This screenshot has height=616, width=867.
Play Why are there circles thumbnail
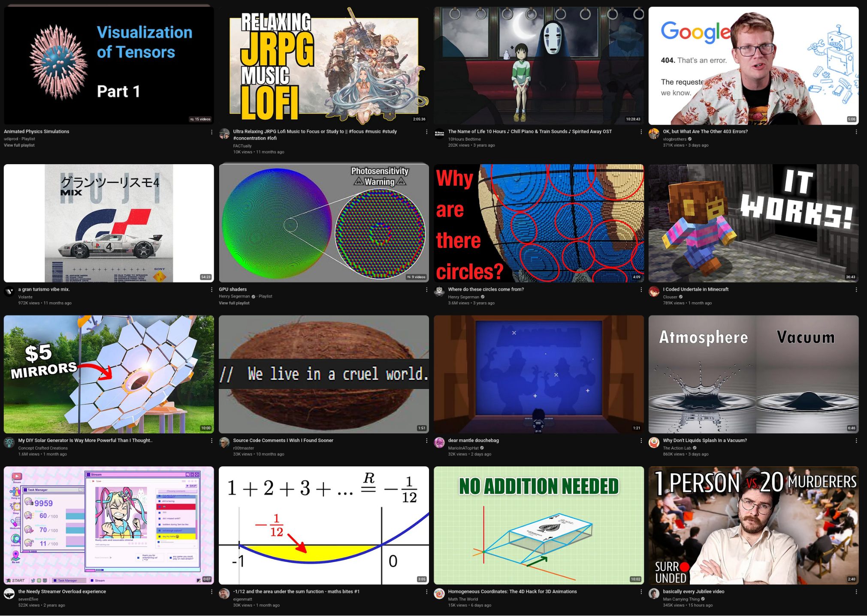tap(539, 223)
